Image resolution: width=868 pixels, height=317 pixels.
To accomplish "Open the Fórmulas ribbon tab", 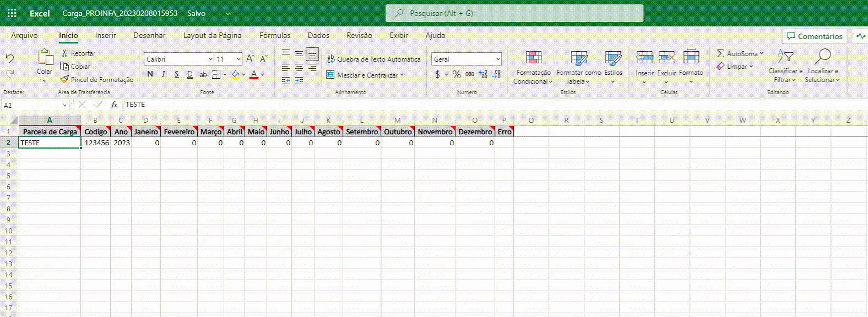I will click(x=275, y=35).
